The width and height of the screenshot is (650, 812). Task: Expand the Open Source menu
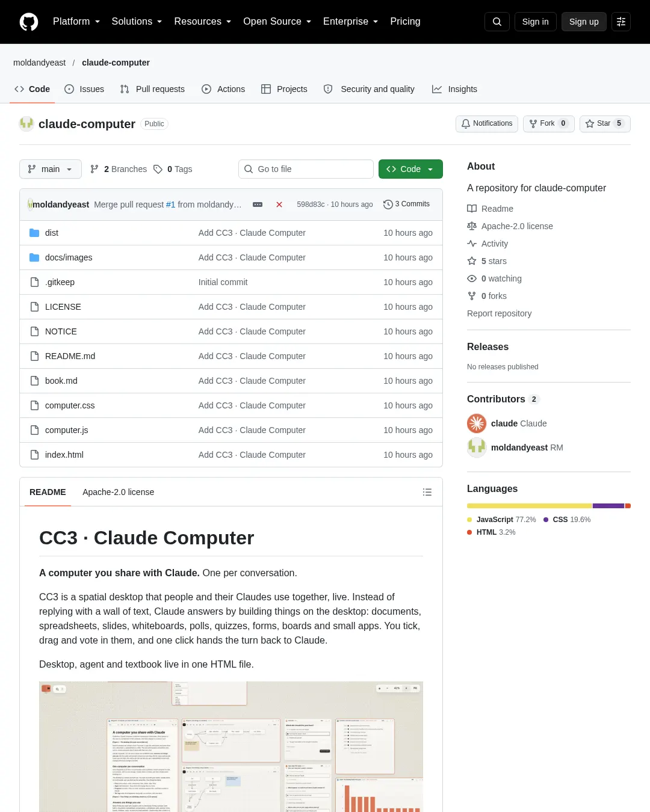277,22
